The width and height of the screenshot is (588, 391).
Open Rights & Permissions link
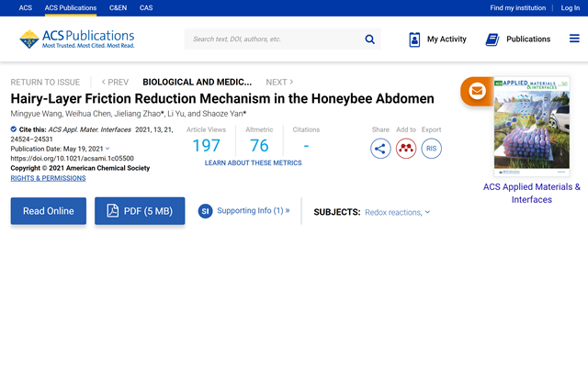(48, 178)
